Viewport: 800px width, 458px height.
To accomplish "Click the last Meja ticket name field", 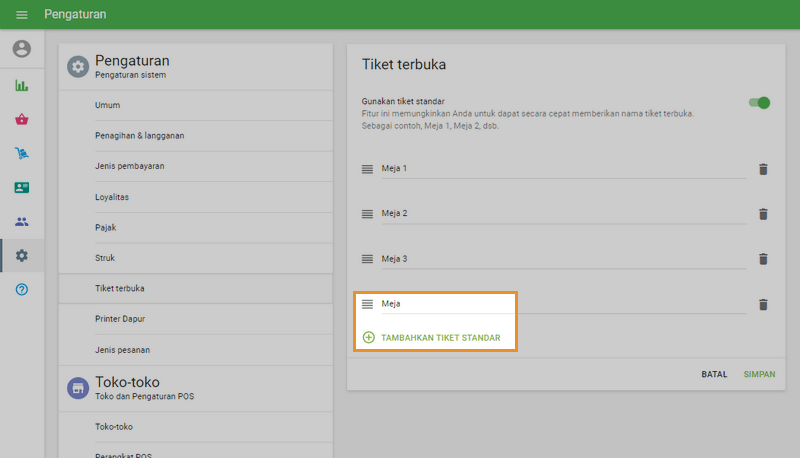I will coord(560,304).
